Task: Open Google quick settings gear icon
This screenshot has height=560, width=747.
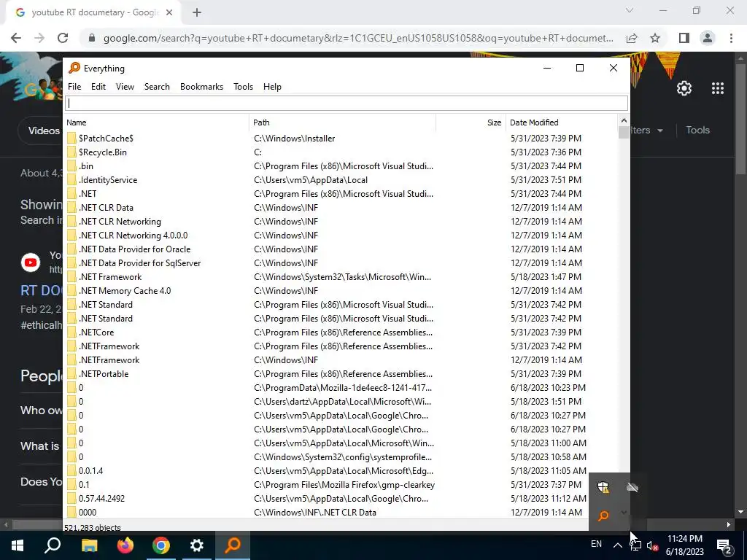Action: [684, 88]
